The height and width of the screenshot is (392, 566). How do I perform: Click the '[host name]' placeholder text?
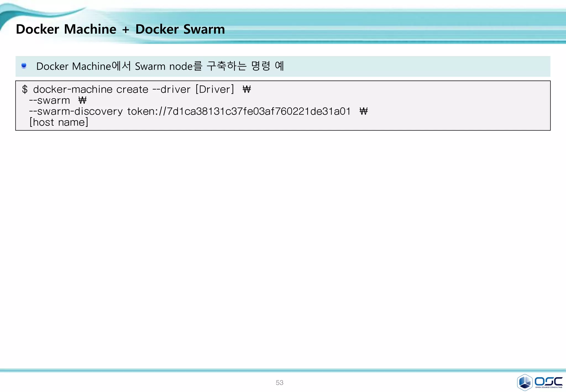[59, 122]
